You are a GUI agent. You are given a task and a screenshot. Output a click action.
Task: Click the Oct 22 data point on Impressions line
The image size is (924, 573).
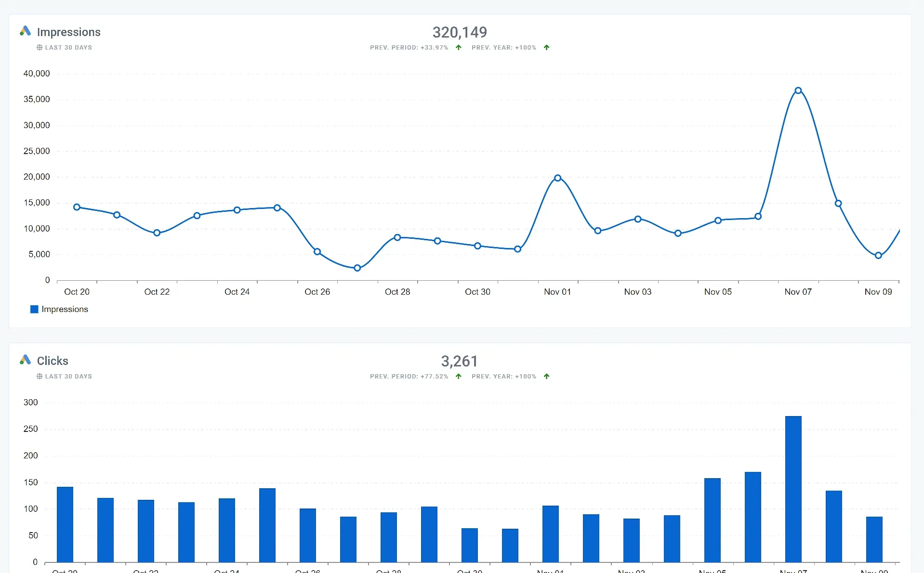coord(157,233)
